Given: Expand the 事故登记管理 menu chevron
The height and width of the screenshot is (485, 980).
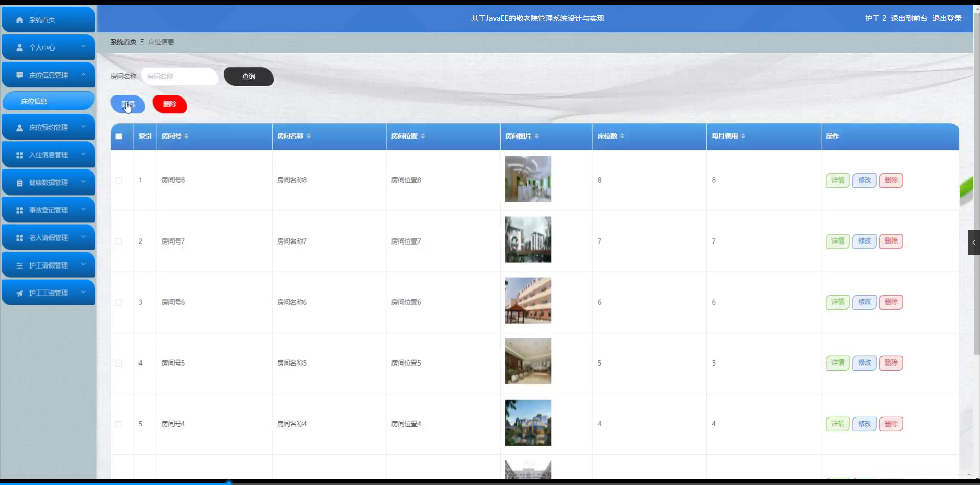Looking at the screenshot, I should click(x=83, y=209).
